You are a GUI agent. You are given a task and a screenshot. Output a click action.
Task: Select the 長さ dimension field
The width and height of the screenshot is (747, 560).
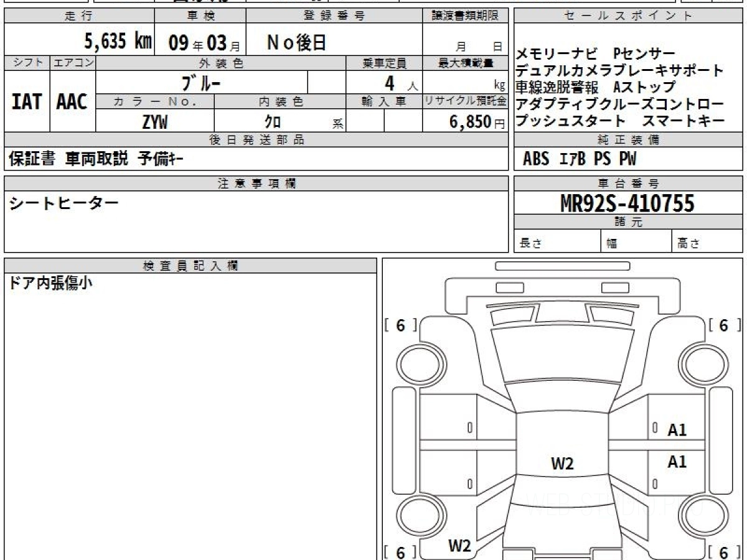pyautogui.click(x=557, y=241)
